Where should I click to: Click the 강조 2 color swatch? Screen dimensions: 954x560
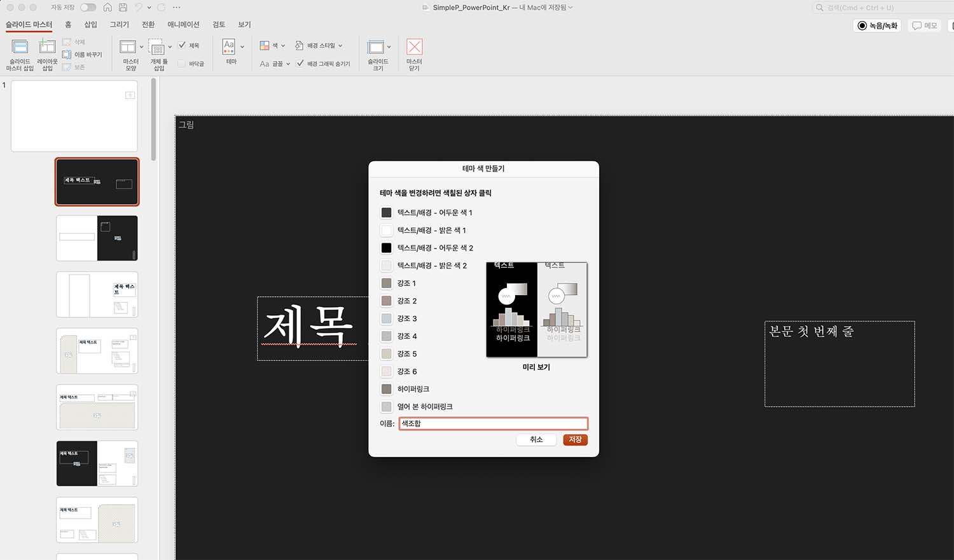pos(386,301)
